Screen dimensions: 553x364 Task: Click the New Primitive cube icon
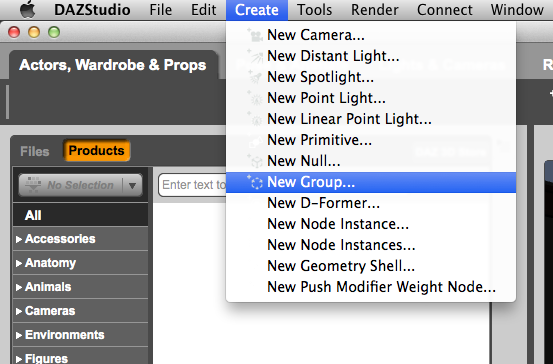[255, 140]
